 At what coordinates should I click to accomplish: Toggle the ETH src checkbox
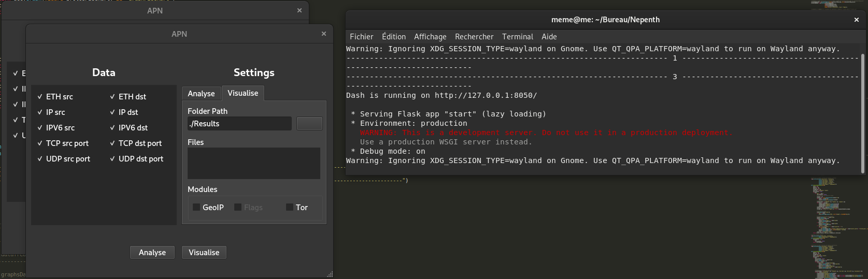(55, 97)
